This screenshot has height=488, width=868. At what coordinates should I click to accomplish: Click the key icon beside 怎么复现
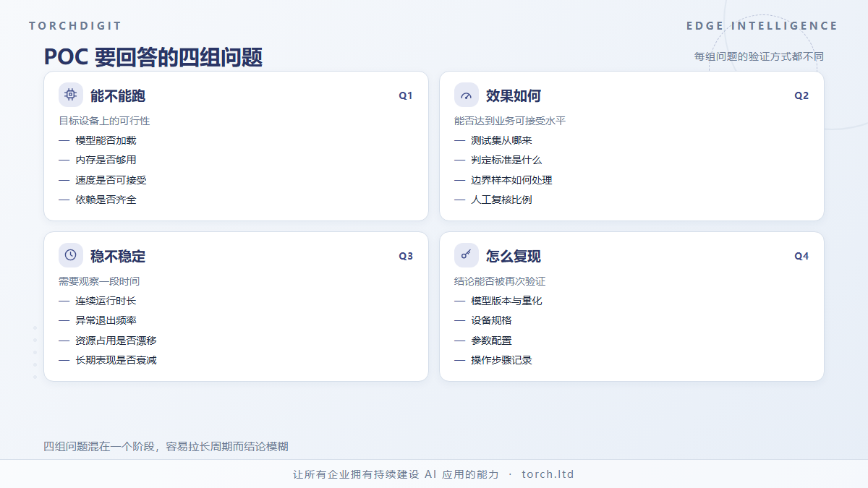(x=467, y=255)
